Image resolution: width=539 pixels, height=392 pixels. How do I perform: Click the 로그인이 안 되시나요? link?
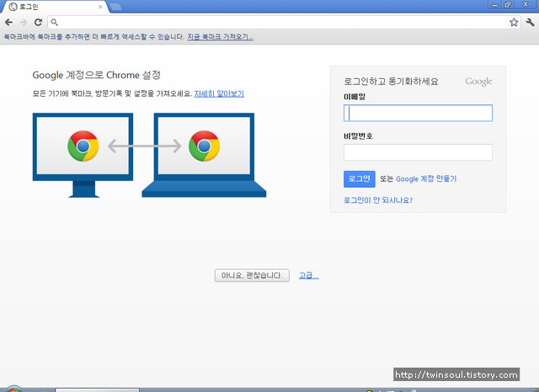pos(378,200)
